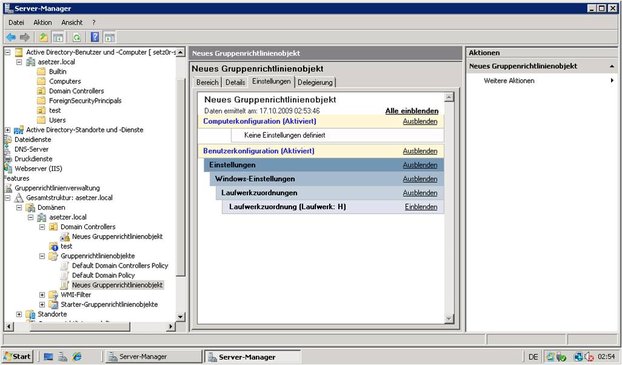Hide Computerkonfiguration section via Ausblenden
Viewport: 622px width, 365px height.
(420, 121)
